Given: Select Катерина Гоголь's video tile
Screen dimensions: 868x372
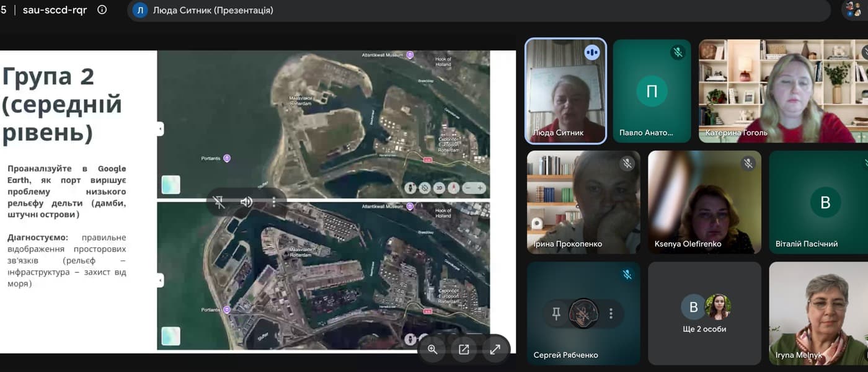Looking at the screenshot, I should click(x=783, y=91).
